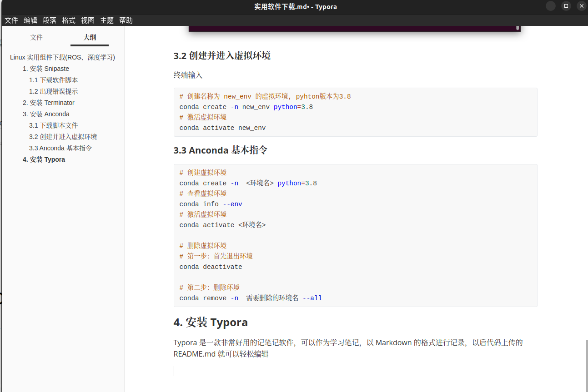Image resolution: width=588 pixels, height=392 pixels.
Task: Click comment 创建名称为 new_env 的虚拟环境
Action: coord(265,97)
